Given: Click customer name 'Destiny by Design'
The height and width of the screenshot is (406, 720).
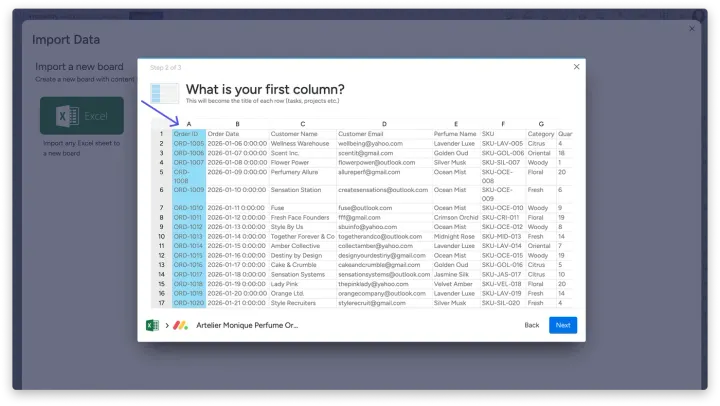Looking at the screenshot, I should pos(296,255).
